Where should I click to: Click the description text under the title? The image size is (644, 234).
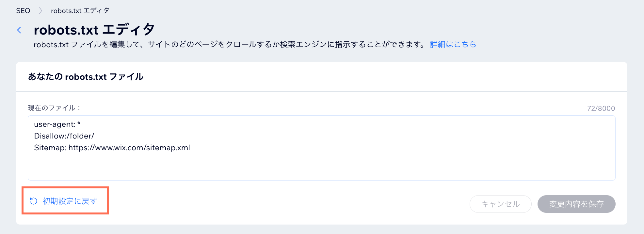click(229, 44)
